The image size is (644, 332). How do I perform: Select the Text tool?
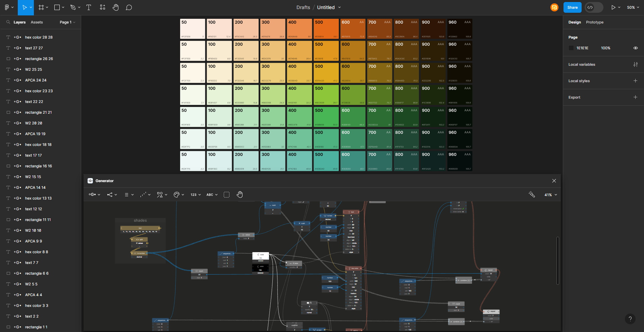tap(89, 7)
